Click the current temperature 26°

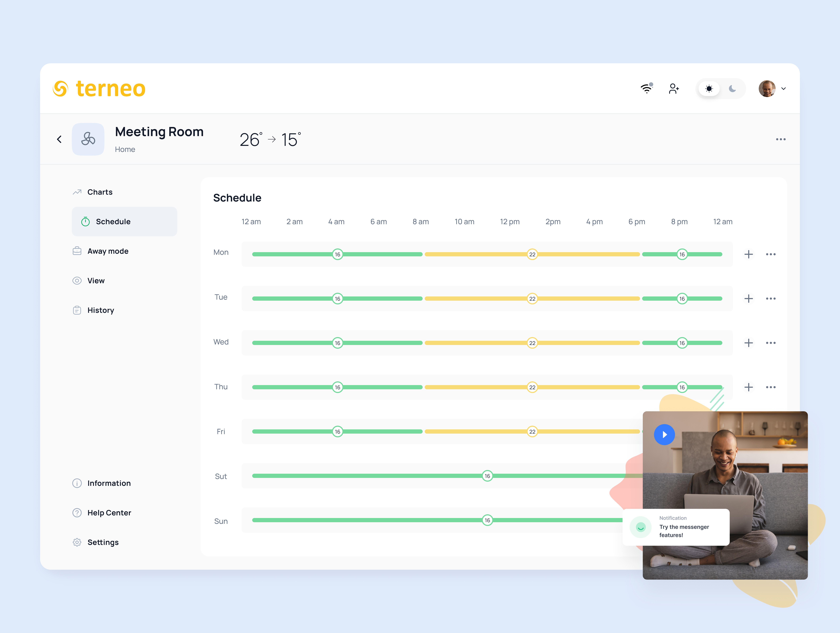click(x=251, y=139)
